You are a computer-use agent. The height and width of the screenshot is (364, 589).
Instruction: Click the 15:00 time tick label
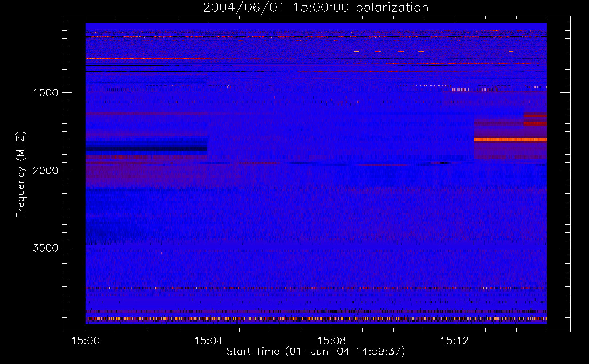pyautogui.click(x=86, y=341)
